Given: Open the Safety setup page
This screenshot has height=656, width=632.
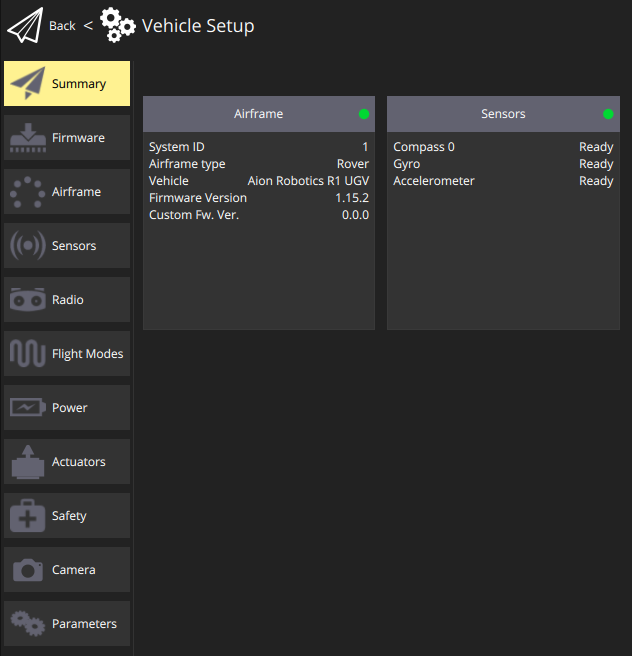Looking at the screenshot, I should click(67, 515).
